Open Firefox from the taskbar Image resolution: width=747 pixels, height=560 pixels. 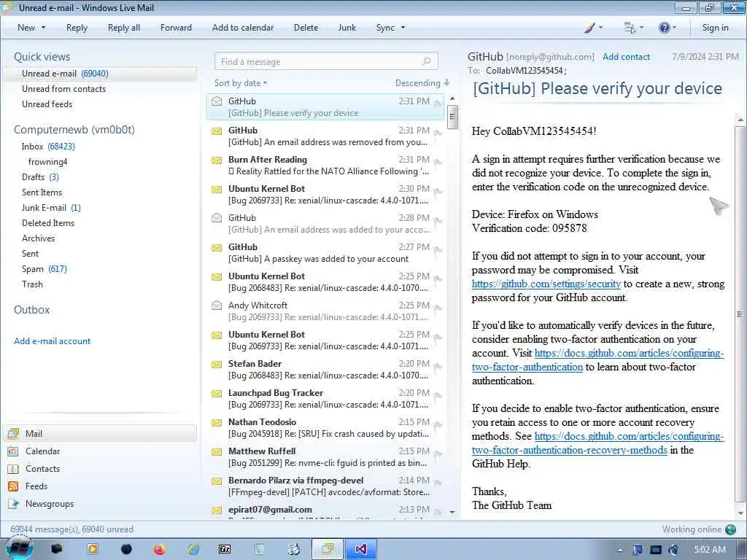coord(159,550)
